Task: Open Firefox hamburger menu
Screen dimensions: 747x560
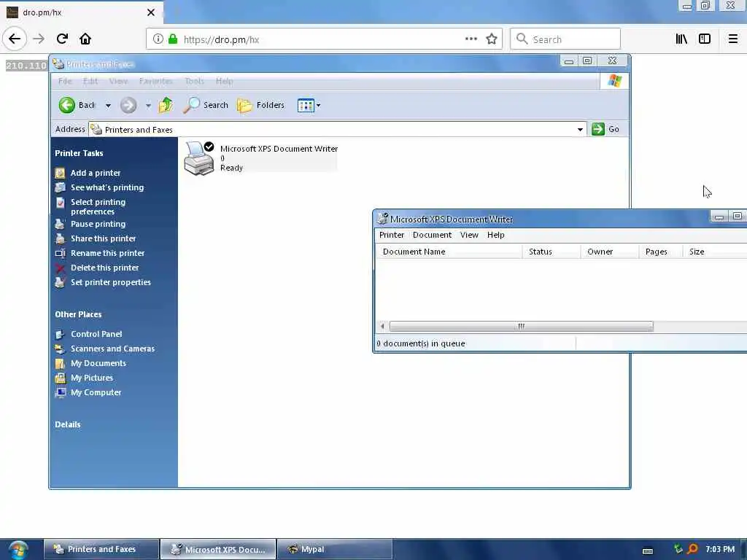Action: 733,39
